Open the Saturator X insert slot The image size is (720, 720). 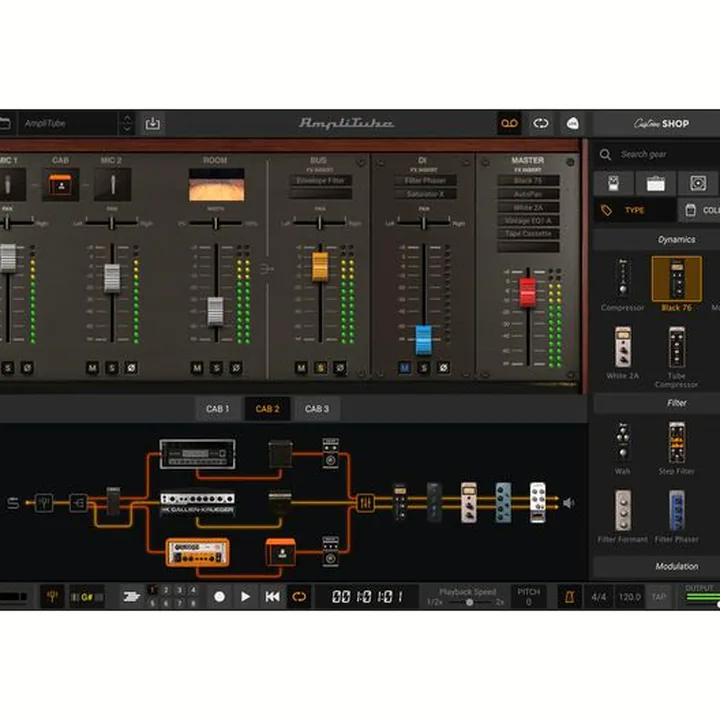coord(425,194)
